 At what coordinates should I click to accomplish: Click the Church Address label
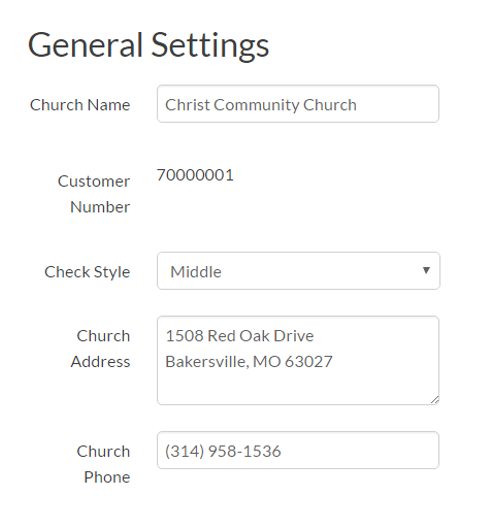(x=100, y=349)
